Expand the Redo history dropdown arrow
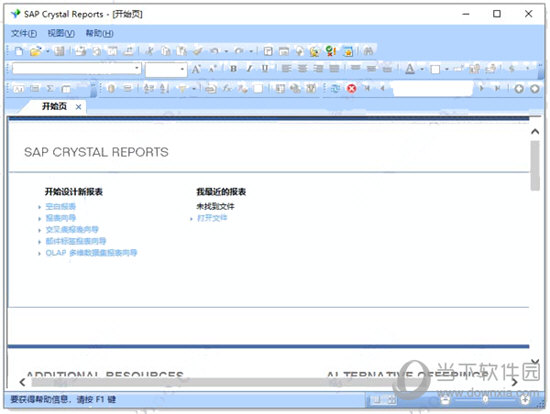Screen dimensions: 550x414 [x=251, y=52]
